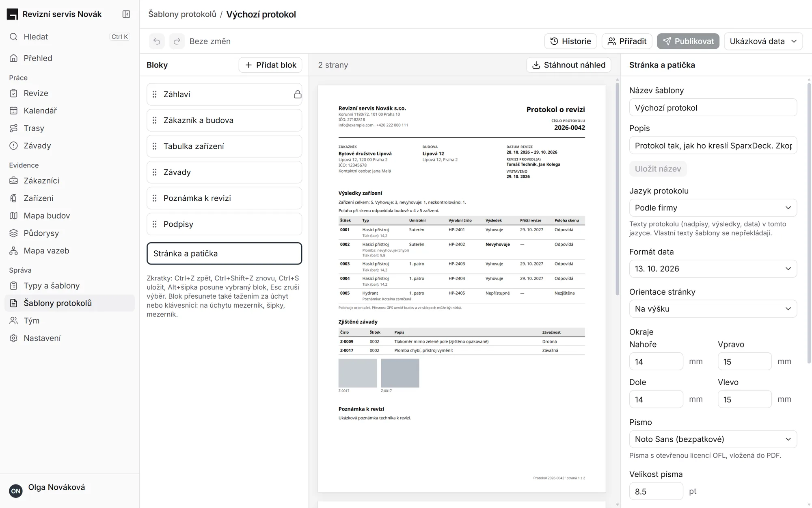Click the ON user avatar

click(x=16, y=491)
